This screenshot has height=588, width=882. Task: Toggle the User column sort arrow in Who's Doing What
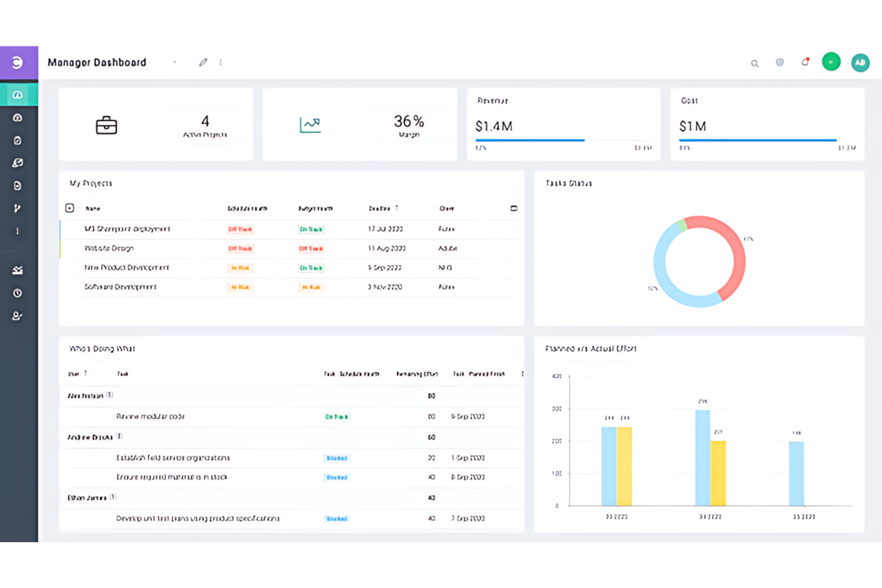(x=85, y=374)
